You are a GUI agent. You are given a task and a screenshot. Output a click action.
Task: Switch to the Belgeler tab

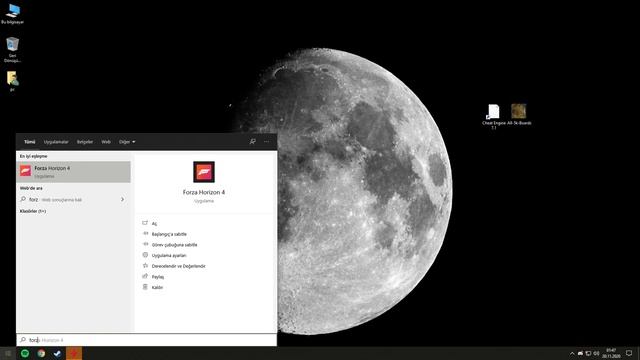pos(85,142)
